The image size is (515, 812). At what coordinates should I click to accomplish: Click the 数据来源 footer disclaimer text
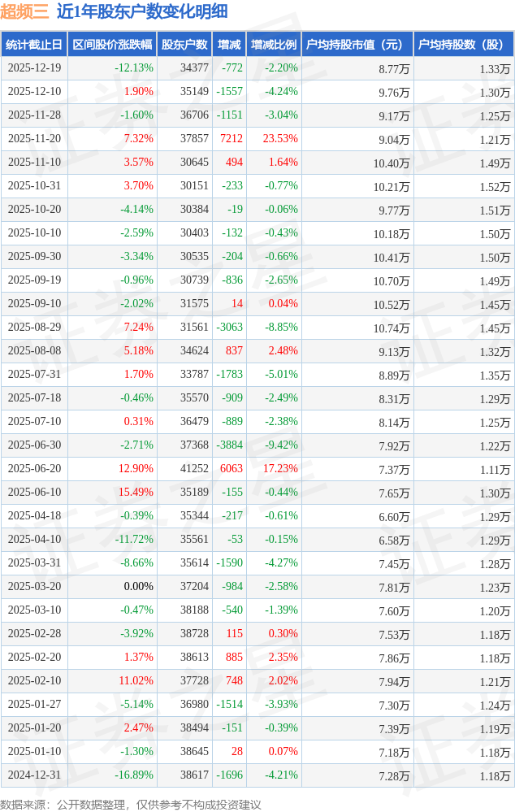[131, 804]
